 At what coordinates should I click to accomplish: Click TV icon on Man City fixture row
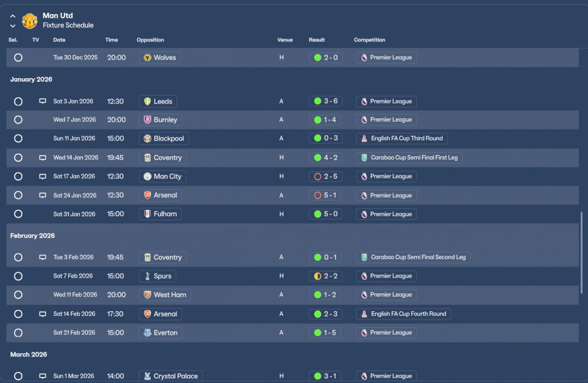(x=43, y=177)
